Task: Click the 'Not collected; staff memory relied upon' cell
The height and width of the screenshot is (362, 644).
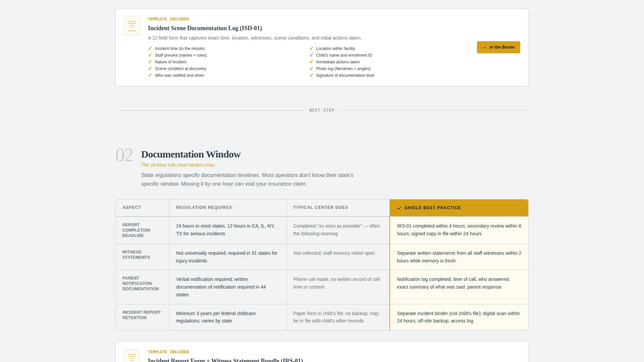Action: 338,257
